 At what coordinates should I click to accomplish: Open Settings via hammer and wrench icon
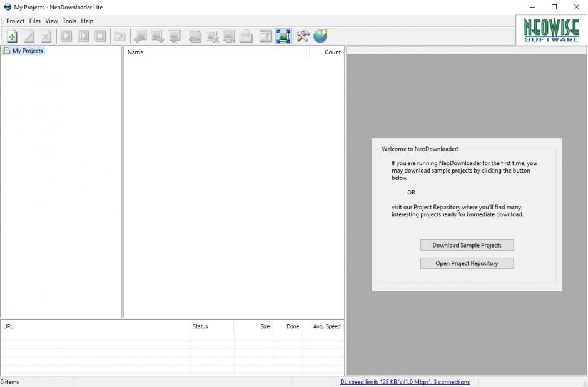[x=303, y=36]
